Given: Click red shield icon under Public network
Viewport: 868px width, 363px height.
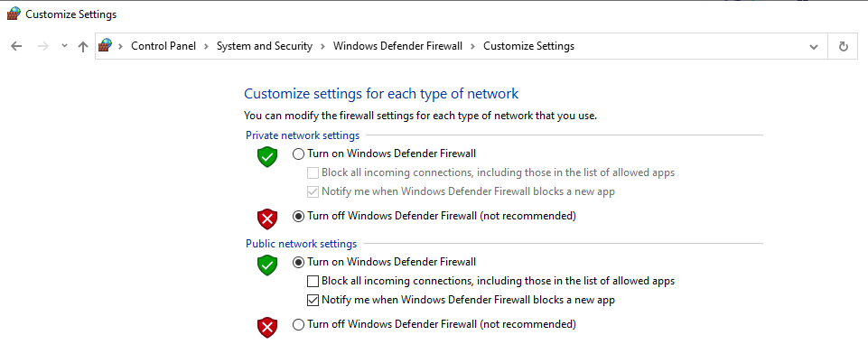Looking at the screenshot, I should 267,328.
